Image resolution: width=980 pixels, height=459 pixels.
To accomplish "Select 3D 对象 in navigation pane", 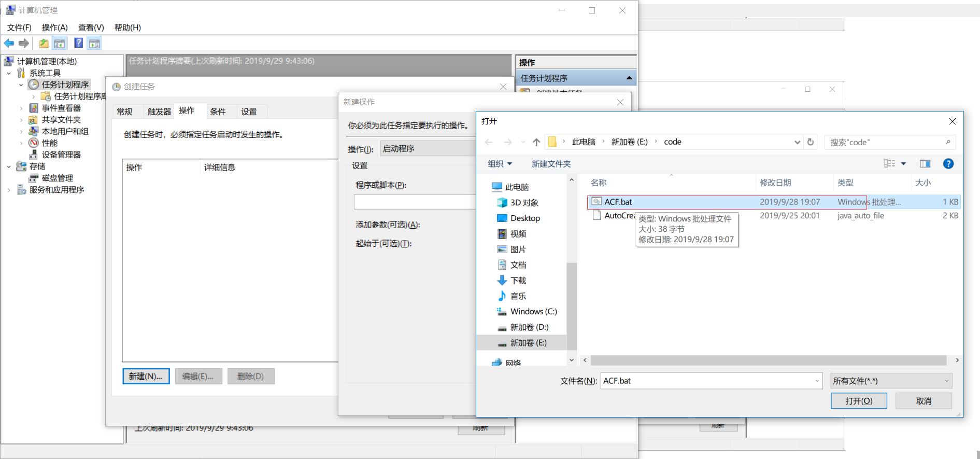I will [524, 203].
